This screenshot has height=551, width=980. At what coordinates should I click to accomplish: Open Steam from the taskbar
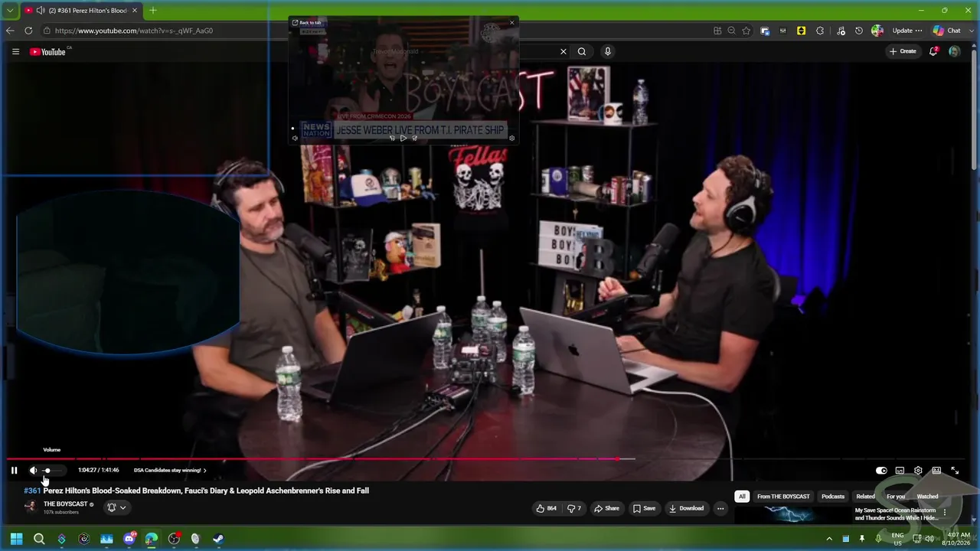tap(218, 539)
